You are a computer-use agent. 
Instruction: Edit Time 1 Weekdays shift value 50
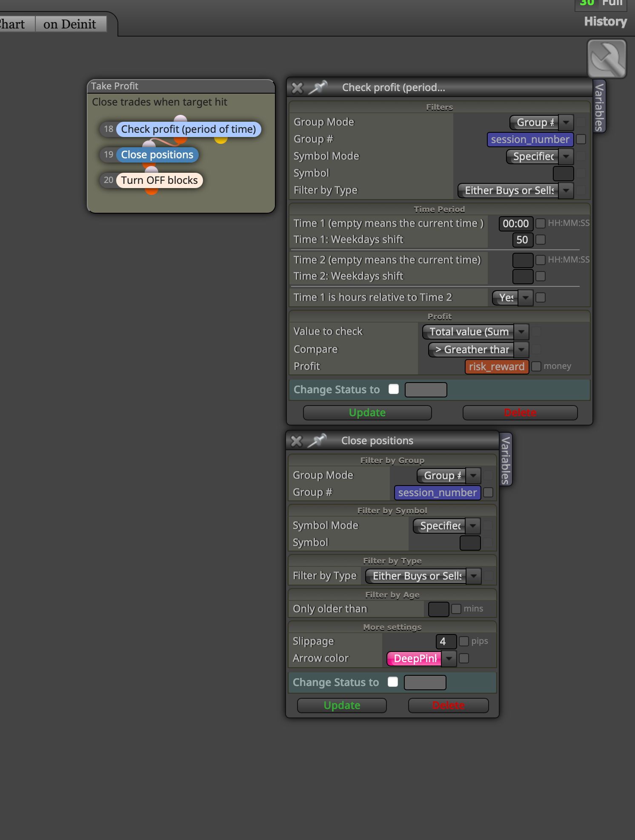click(x=523, y=240)
